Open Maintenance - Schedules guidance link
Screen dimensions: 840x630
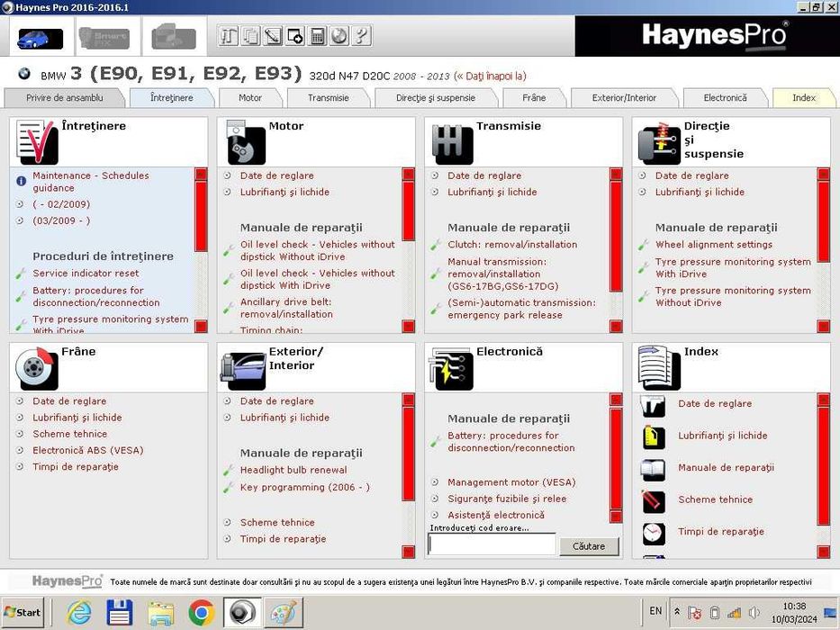tap(91, 182)
